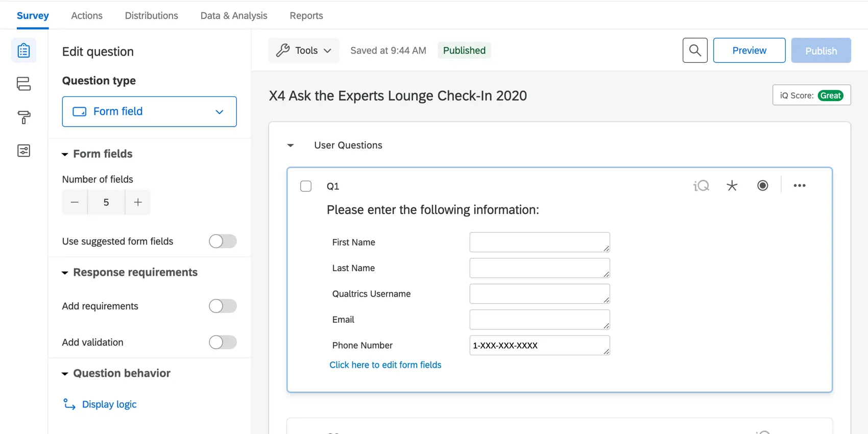Expand the Tools dropdown menu
This screenshot has width=868, height=434.
[304, 51]
